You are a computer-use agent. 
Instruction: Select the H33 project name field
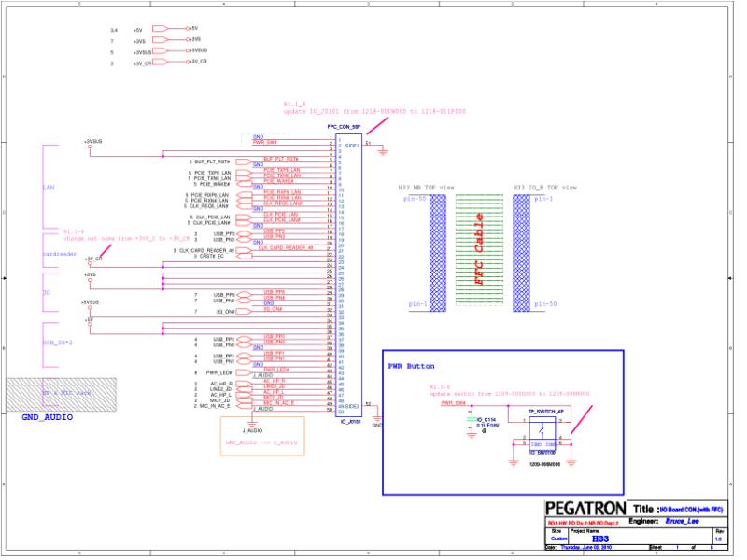click(600, 539)
